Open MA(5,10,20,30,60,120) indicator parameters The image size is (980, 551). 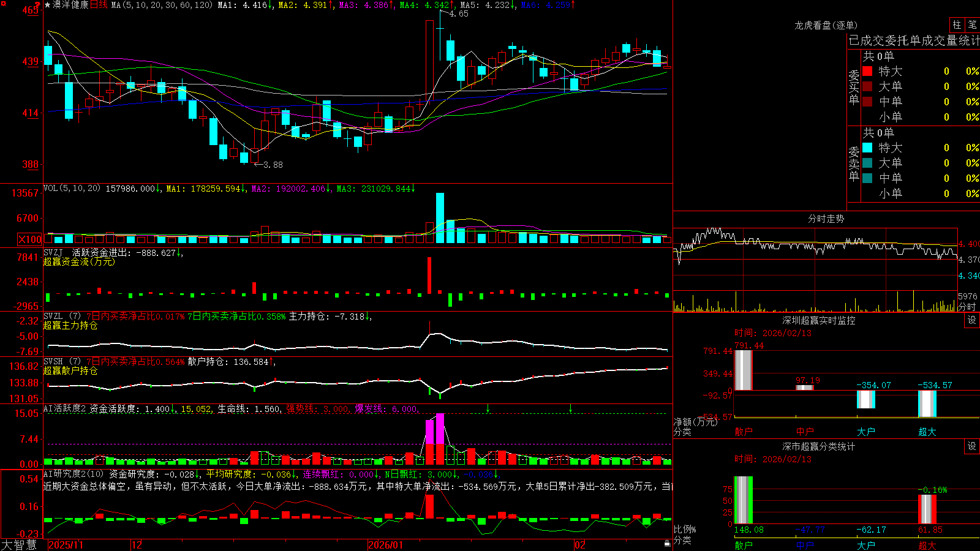tap(162, 5)
